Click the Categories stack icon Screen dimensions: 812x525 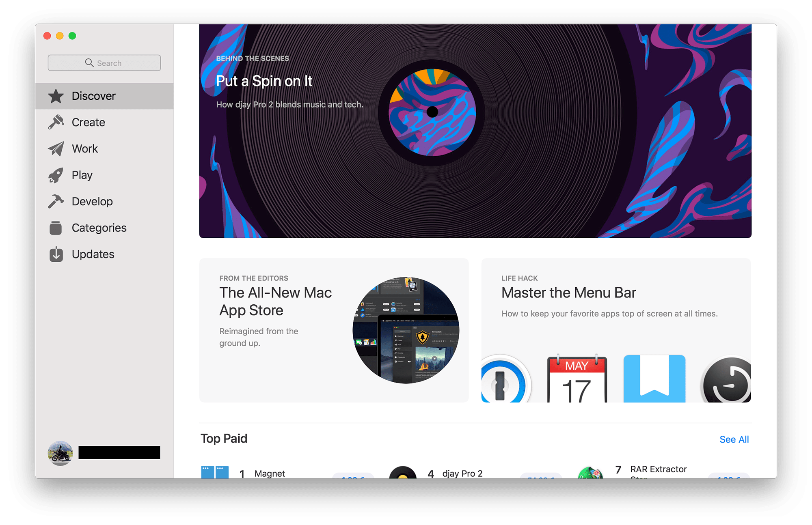tap(56, 228)
